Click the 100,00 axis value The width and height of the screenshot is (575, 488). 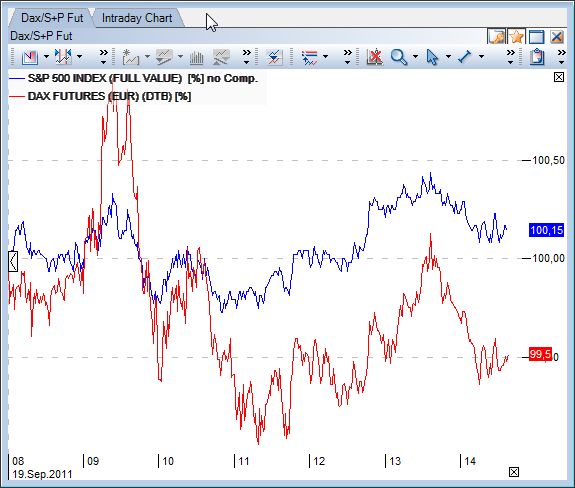(548, 258)
